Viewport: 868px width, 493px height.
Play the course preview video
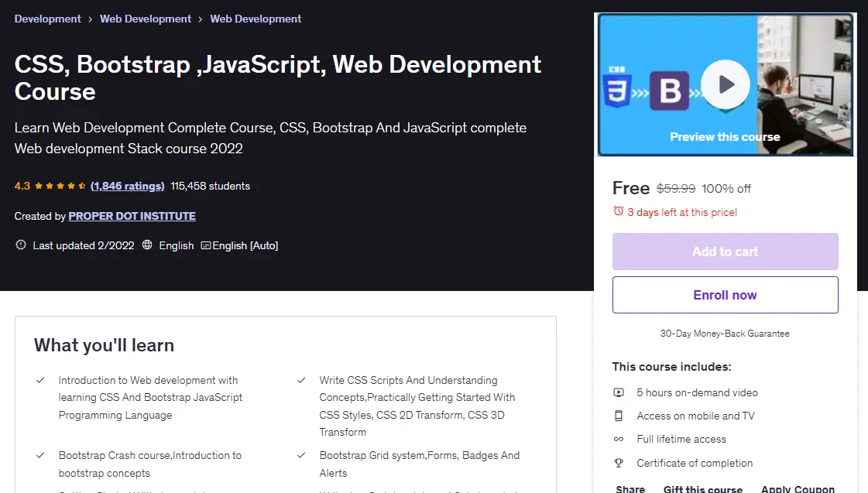(x=726, y=84)
